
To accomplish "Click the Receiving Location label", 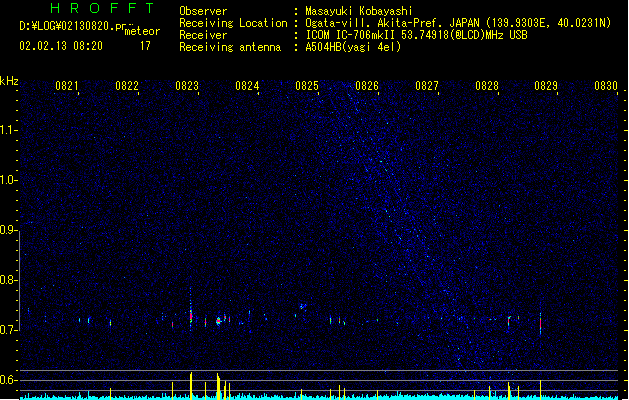I will point(233,23).
